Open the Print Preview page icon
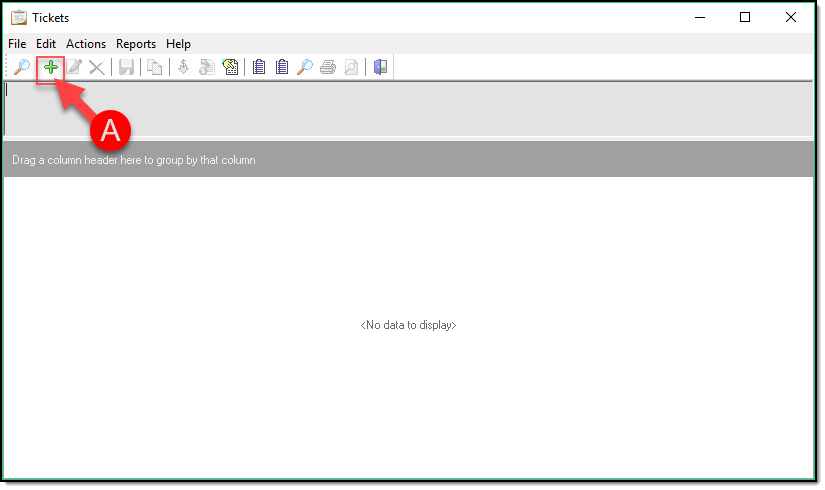The image size is (825, 490). click(351, 67)
